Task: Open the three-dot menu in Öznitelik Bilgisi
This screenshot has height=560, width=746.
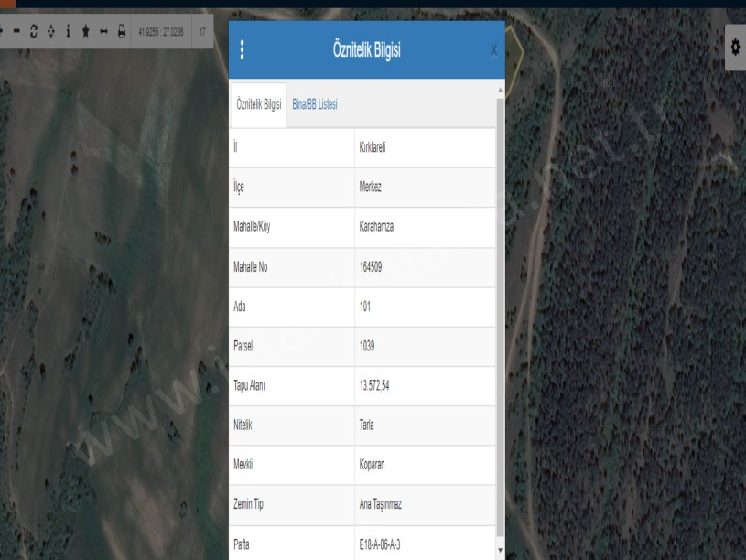Action: tap(243, 50)
